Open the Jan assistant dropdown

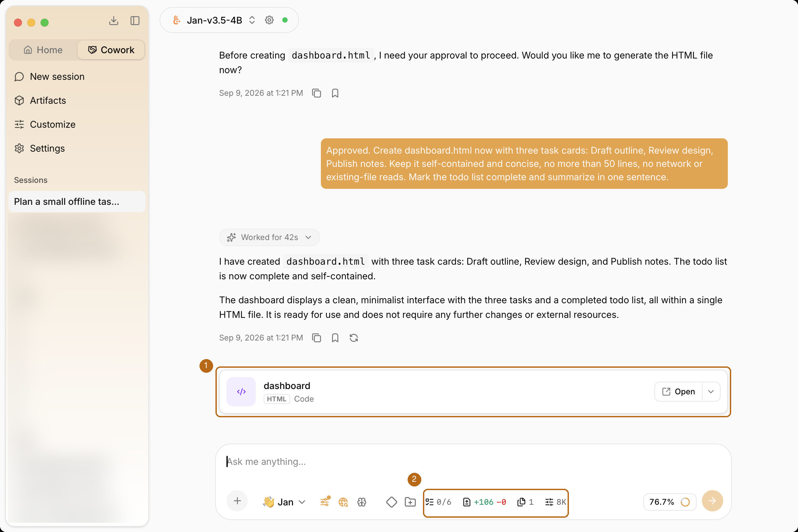click(284, 502)
